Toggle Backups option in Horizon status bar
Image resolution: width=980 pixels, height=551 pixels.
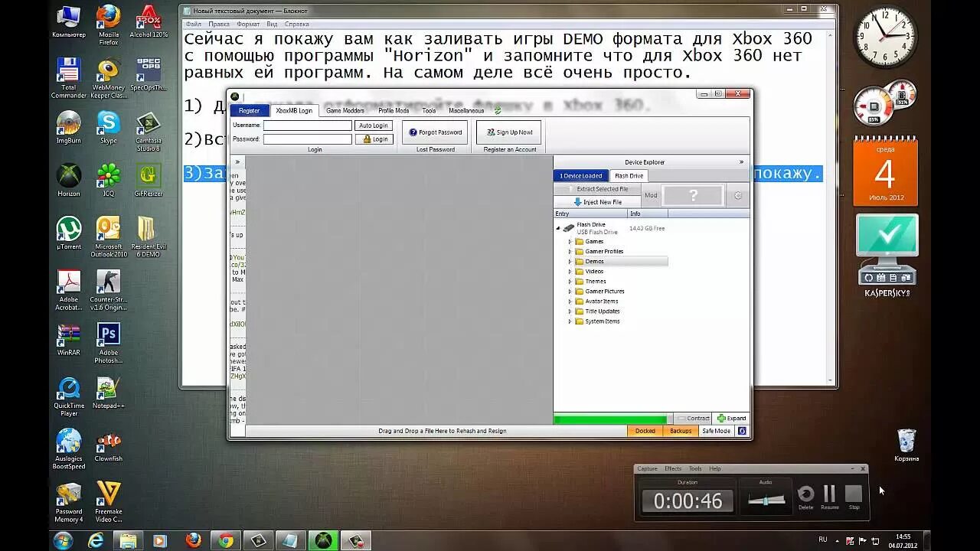(x=681, y=431)
